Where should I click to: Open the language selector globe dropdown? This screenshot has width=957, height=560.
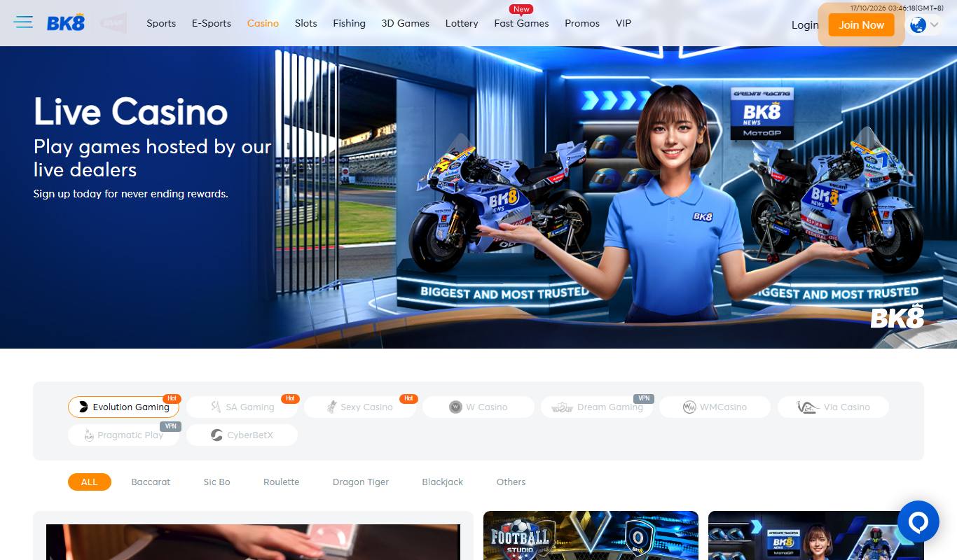click(x=924, y=25)
